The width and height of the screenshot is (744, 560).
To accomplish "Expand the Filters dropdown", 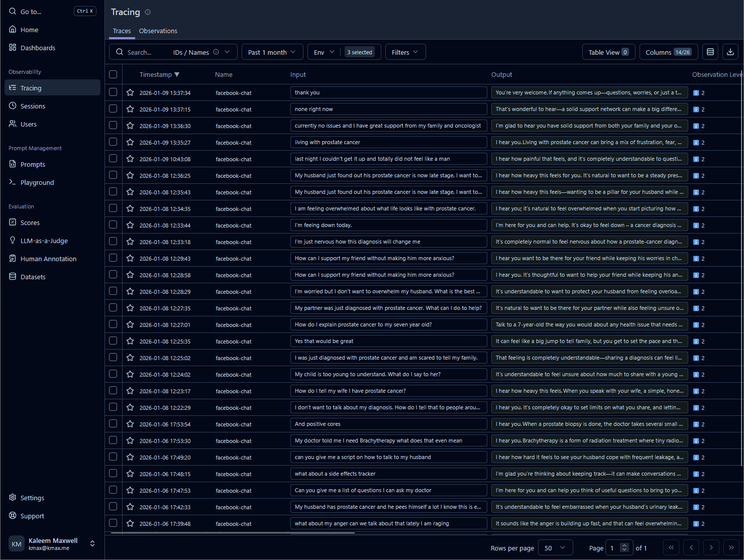I will 405,52.
